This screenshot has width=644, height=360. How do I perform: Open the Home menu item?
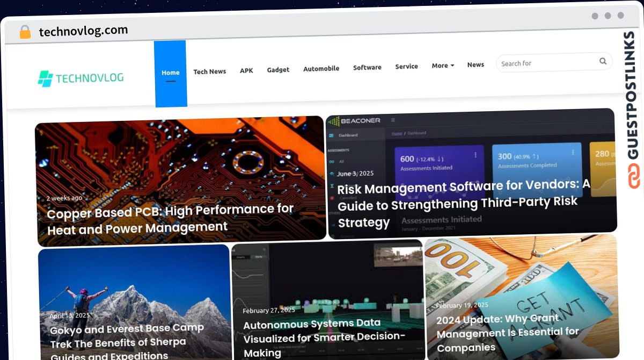pyautogui.click(x=171, y=73)
